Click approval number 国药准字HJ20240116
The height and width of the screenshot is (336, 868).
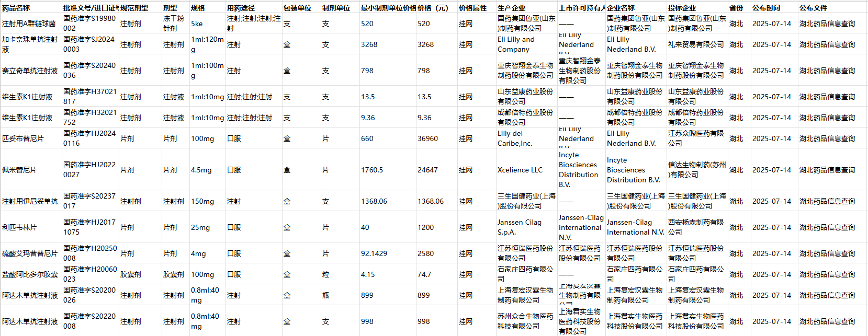pyautogui.click(x=91, y=138)
